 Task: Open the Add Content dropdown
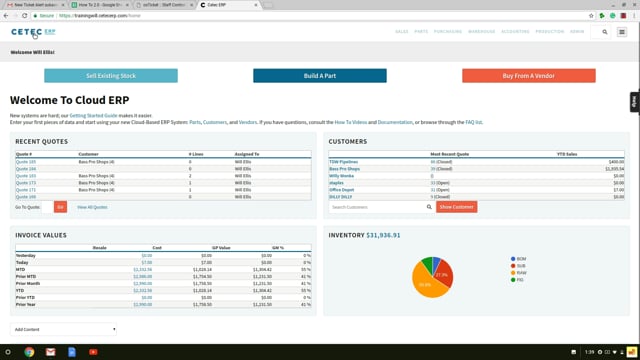pos(63,329)
